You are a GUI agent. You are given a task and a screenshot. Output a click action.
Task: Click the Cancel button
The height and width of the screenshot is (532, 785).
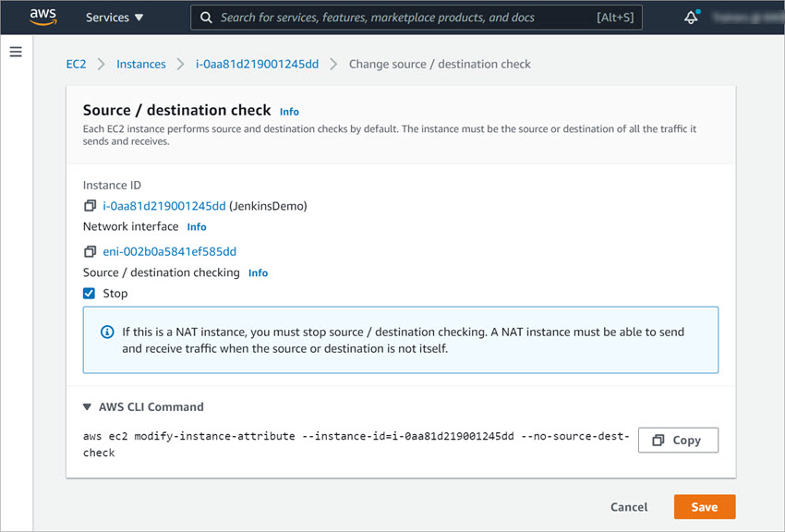click(629, 506)
